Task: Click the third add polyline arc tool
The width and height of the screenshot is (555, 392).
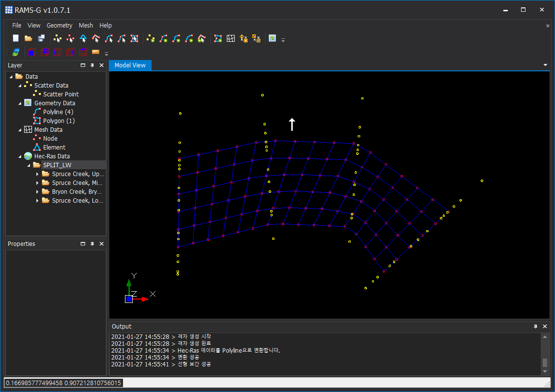Action: (189, 38)
